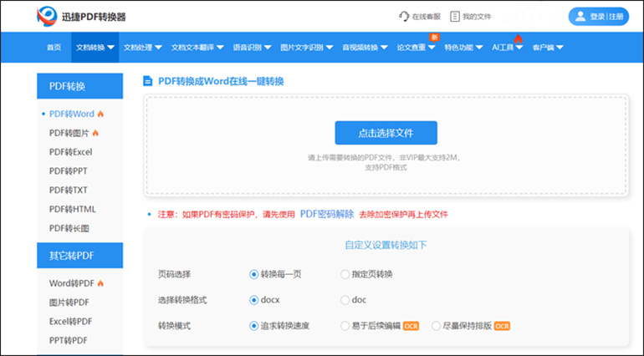Open Word转PDF in the sidebar
This screenshot has width=644, height=356.
pos(72,283)
